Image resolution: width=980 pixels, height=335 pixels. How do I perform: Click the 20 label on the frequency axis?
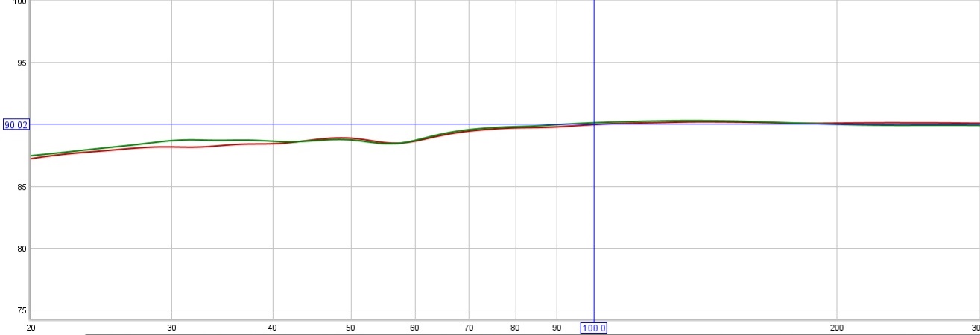[31, 328]
